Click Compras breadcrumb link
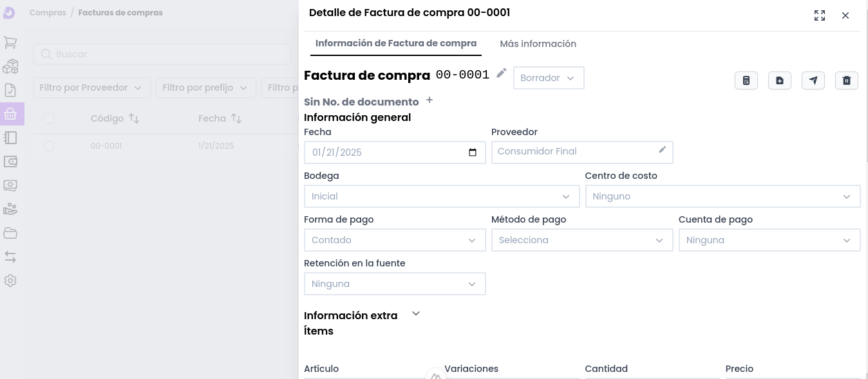This screenshot has height=379, width=868. point(48,13)
